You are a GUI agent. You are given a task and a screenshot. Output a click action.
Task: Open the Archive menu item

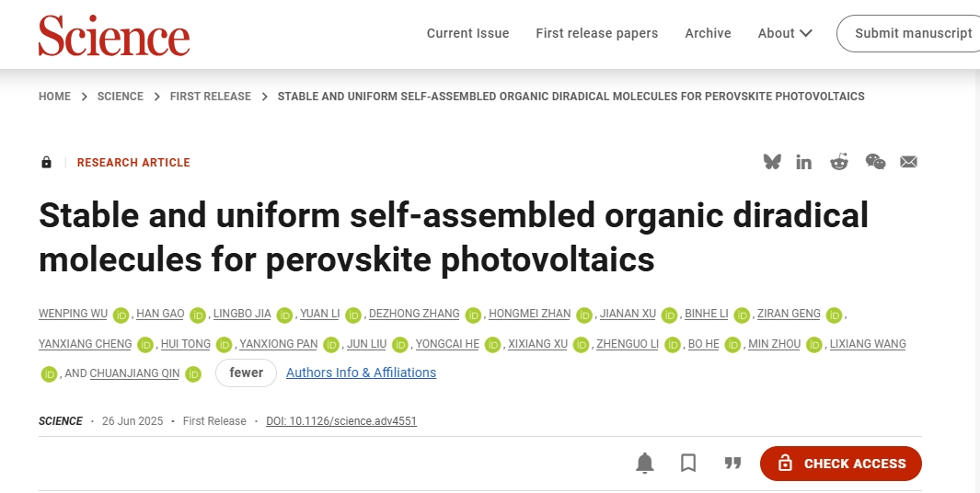(709, 33)
